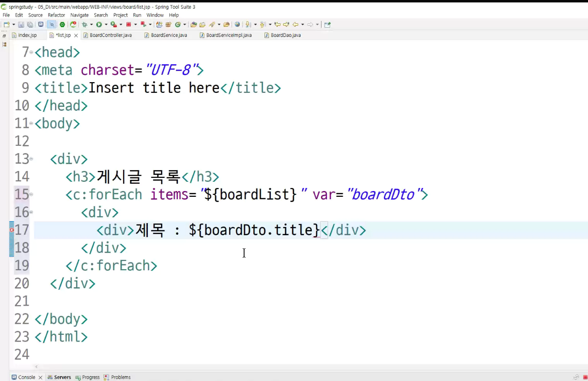Collapse the body tag fold on line 11

pos(32,123)
